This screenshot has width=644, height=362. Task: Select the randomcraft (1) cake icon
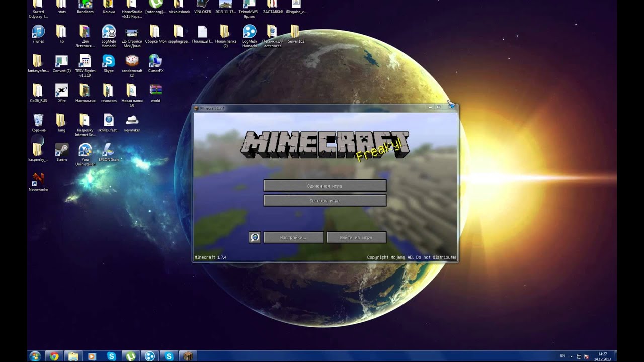tap(132, 66)
